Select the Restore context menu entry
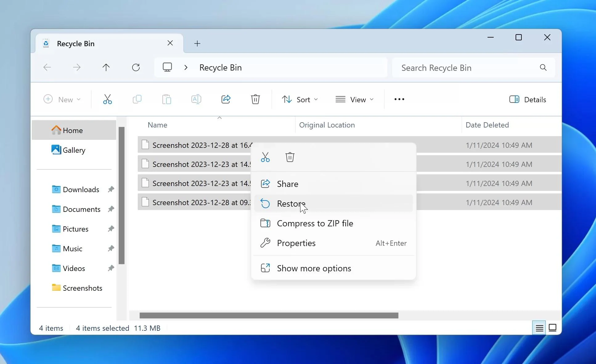The image size is (596, 364). click(x=291, y=203)
